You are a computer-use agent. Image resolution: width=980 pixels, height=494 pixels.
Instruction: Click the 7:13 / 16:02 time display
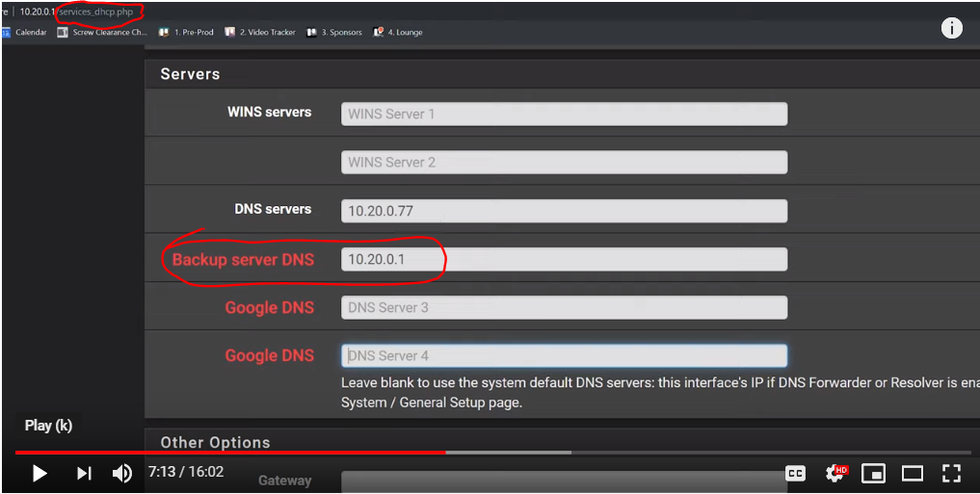click(x=186, y=472)
